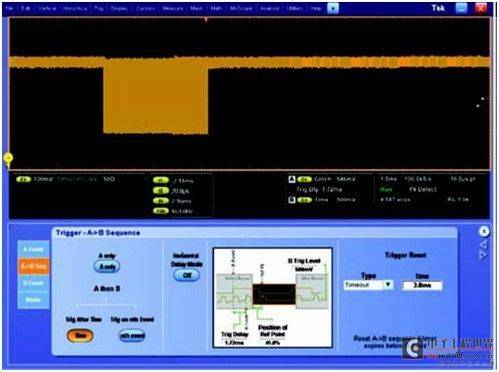
Task: Switch to the B Event tab
Action: click(x=34, y=283)
